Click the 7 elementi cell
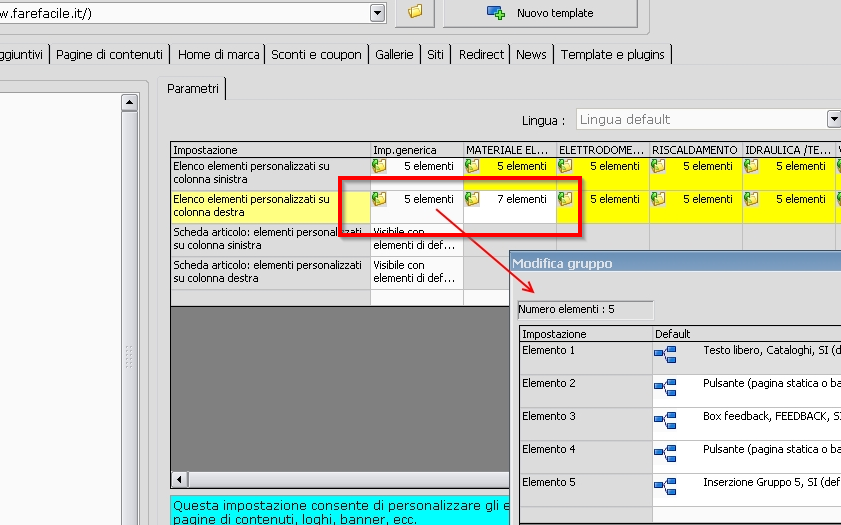 point(510,206)
